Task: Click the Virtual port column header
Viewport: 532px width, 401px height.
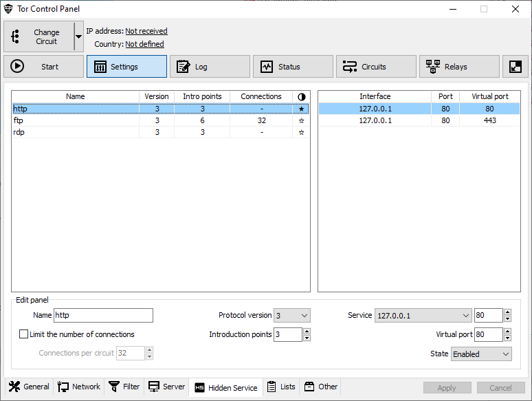Action: 490,96
